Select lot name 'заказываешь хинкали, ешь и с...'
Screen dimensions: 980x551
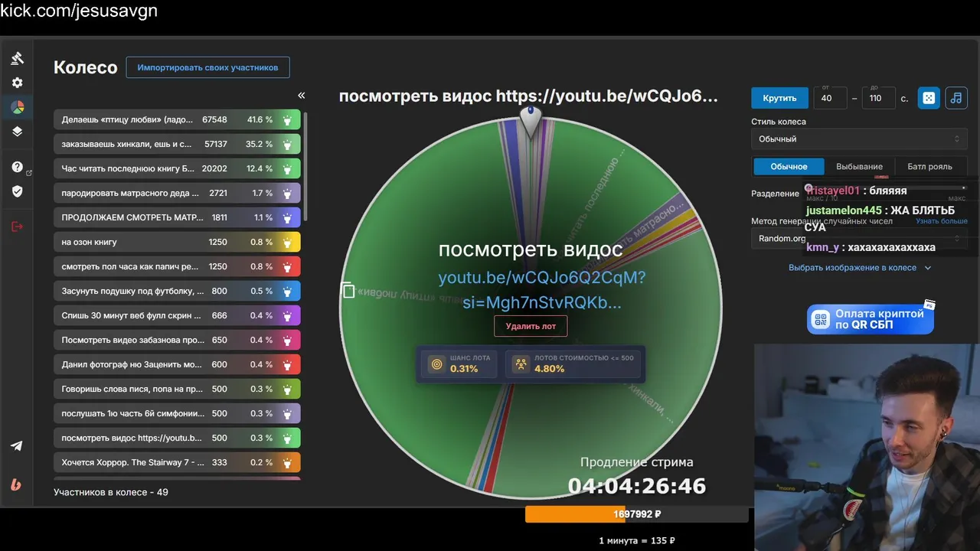(127, 145)
